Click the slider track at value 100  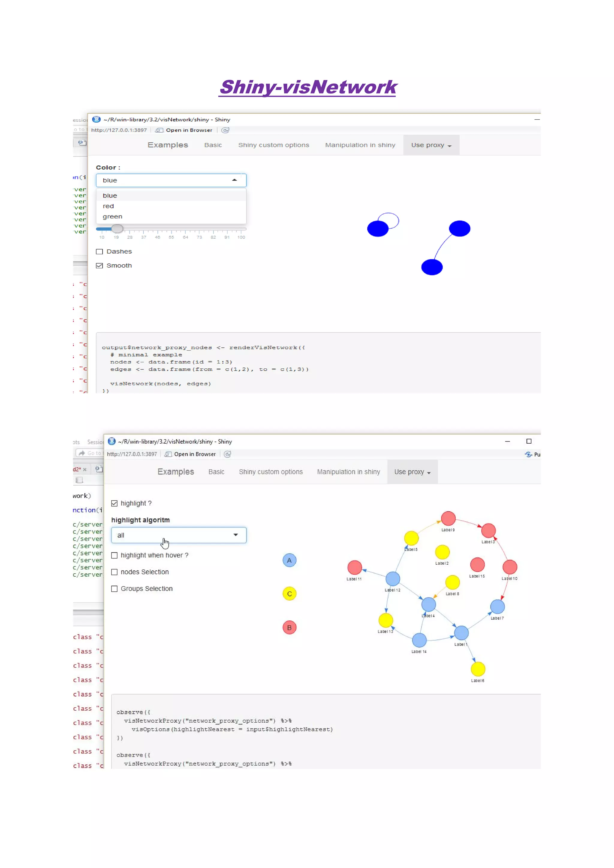(241, 229)
